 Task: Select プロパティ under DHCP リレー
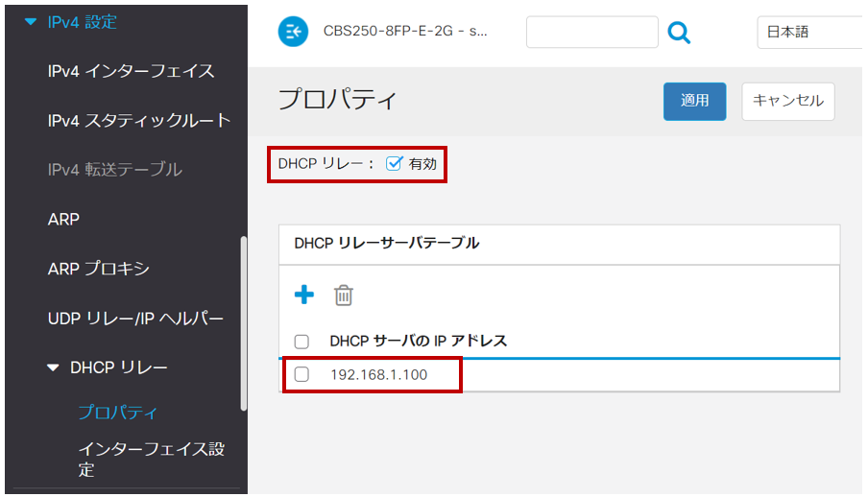(118, 412)
